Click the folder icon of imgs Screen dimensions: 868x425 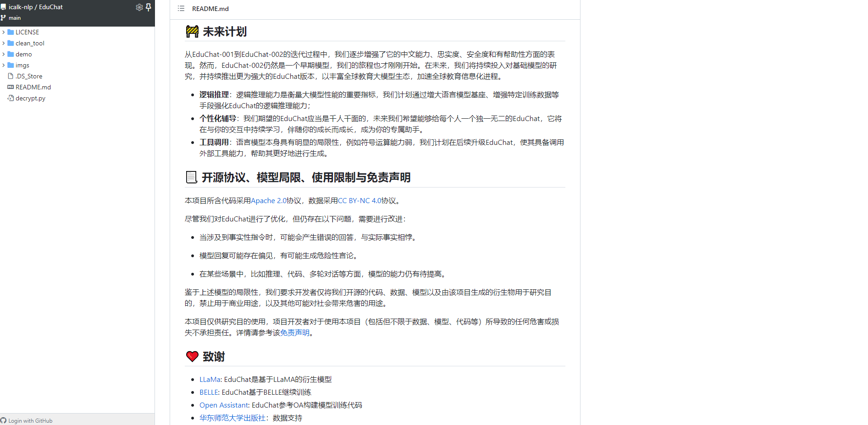point(11,65)
